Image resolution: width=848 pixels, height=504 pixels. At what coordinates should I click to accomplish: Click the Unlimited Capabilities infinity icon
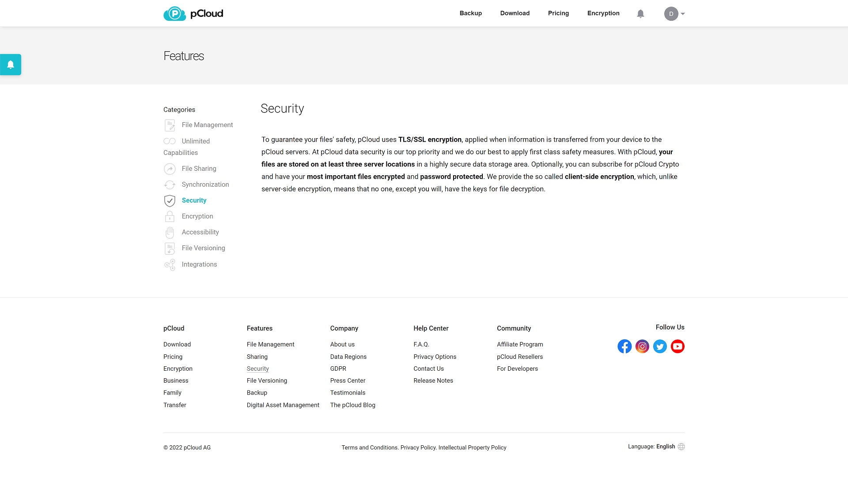[x=170, y=141]
